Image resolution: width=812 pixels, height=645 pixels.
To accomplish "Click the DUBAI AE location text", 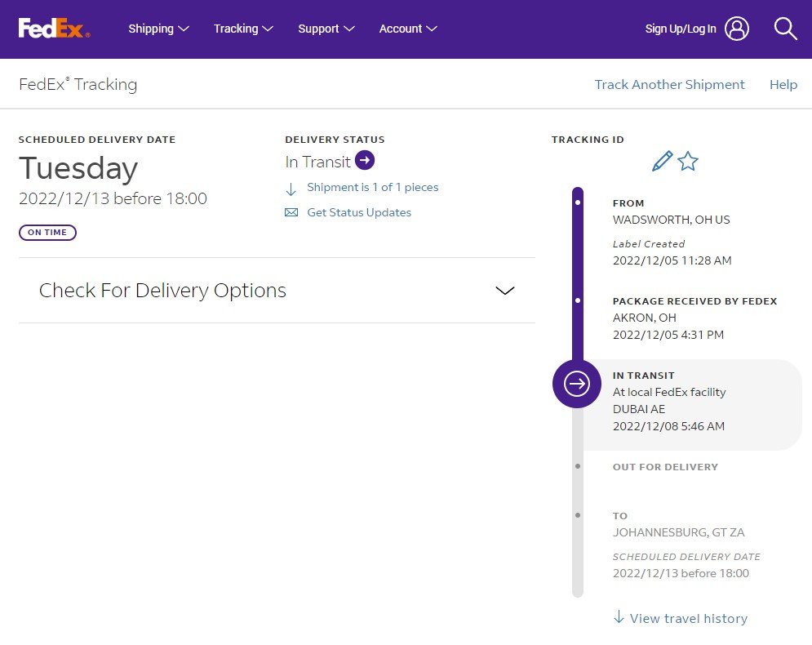I will coord(639,409).
